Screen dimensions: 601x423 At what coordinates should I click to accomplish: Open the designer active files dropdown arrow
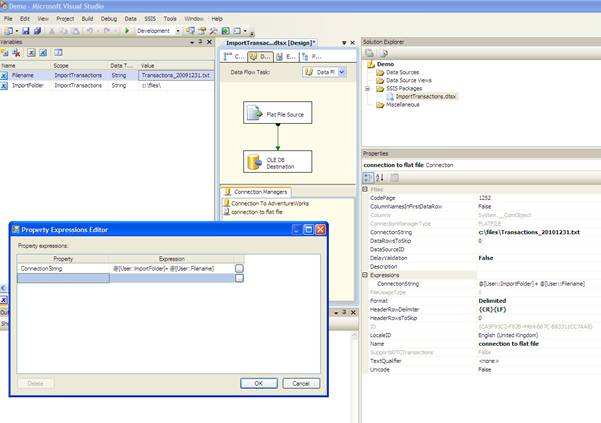[x=344, y=43]
